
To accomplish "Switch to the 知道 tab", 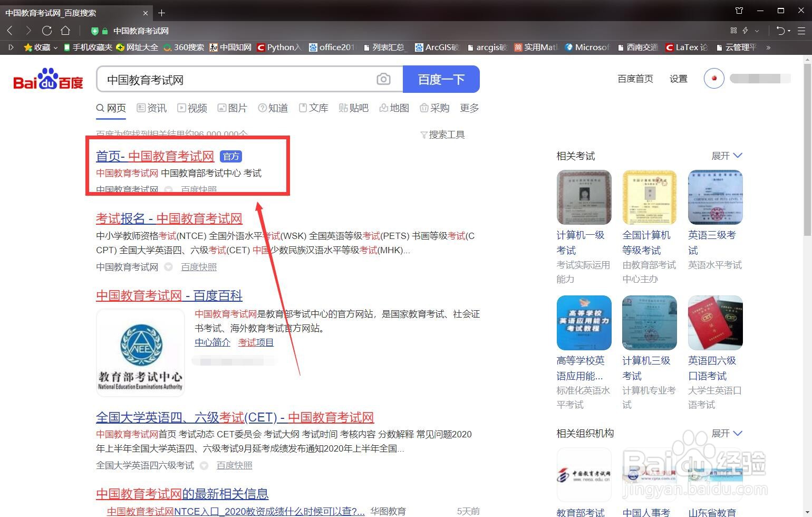I will pos(273,108).
